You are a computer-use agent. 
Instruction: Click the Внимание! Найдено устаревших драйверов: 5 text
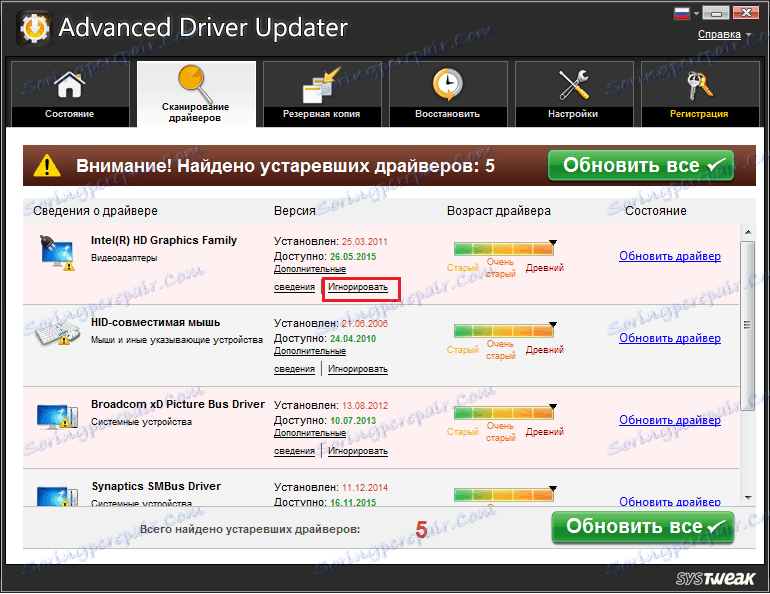pyautogui.click(x=285, y=166)
